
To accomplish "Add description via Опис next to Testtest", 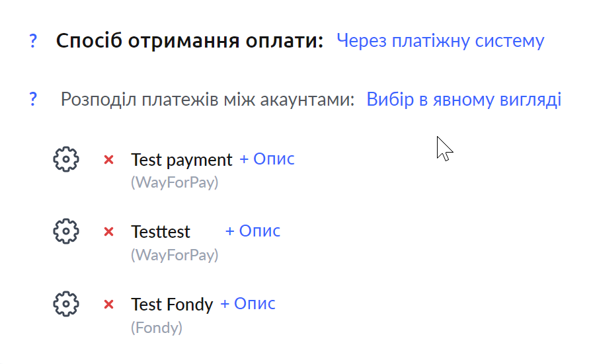I will pos(253,231).
